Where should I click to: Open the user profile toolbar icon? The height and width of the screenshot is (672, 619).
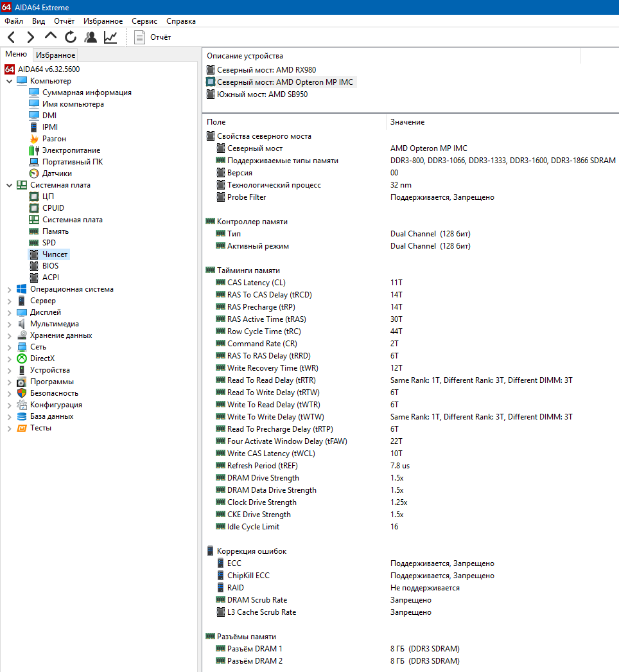tap(91, 37)
